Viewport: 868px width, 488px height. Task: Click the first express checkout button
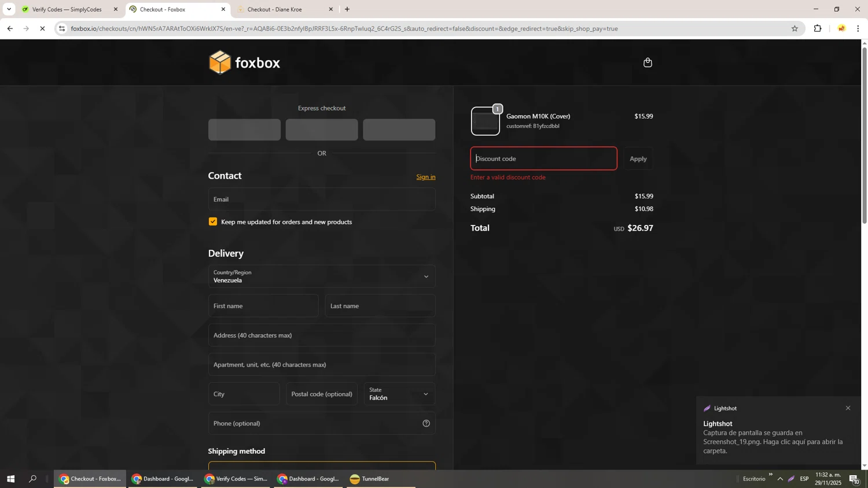[244, 130]
